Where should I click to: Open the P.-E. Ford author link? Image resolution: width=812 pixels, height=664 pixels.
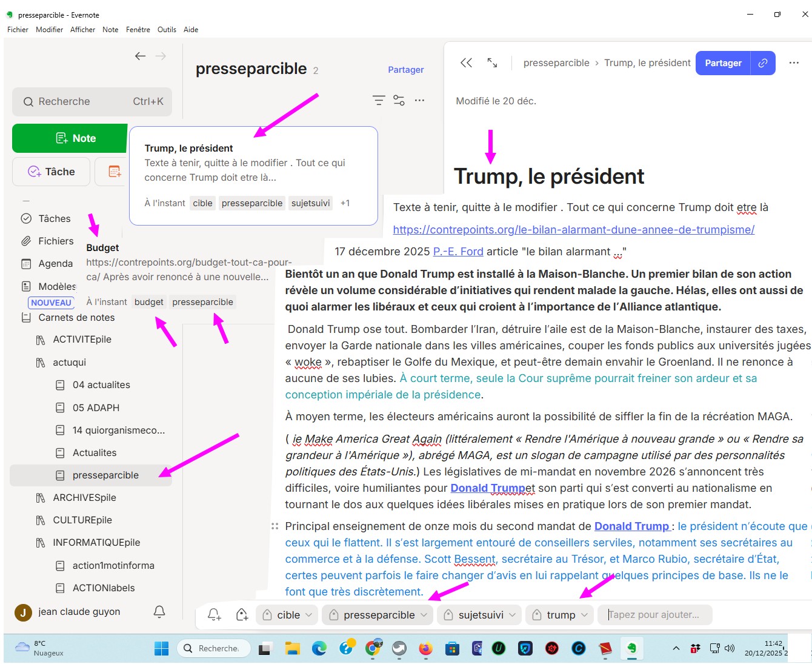pyautogui.click(x=458, y=252)
